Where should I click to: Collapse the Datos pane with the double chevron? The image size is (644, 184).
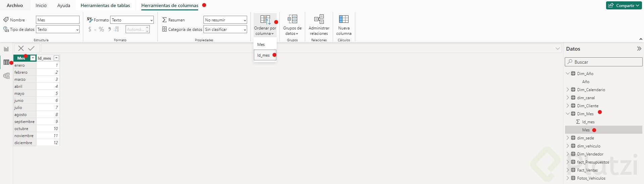639,49
